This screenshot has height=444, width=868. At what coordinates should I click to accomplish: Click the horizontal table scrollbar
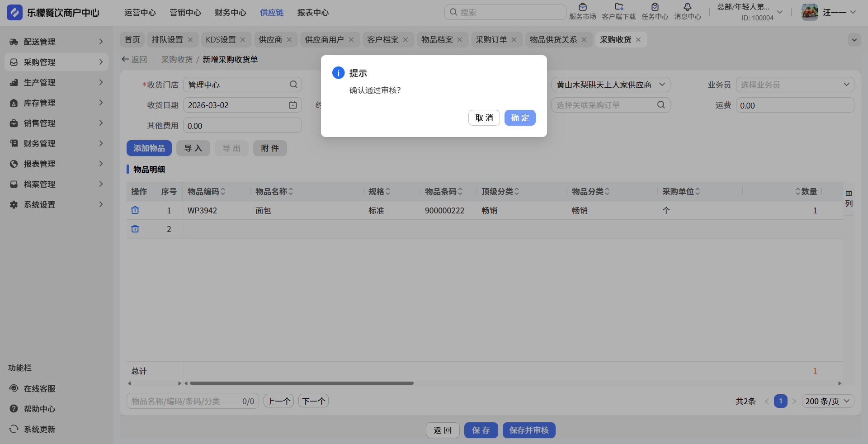(302, 383)
